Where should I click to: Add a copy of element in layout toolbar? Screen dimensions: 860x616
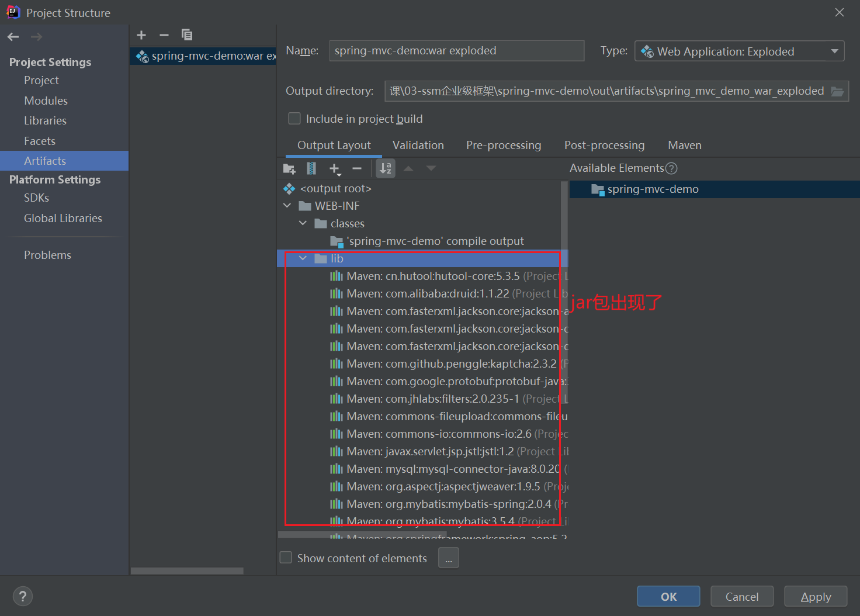[x=334, y=169]
